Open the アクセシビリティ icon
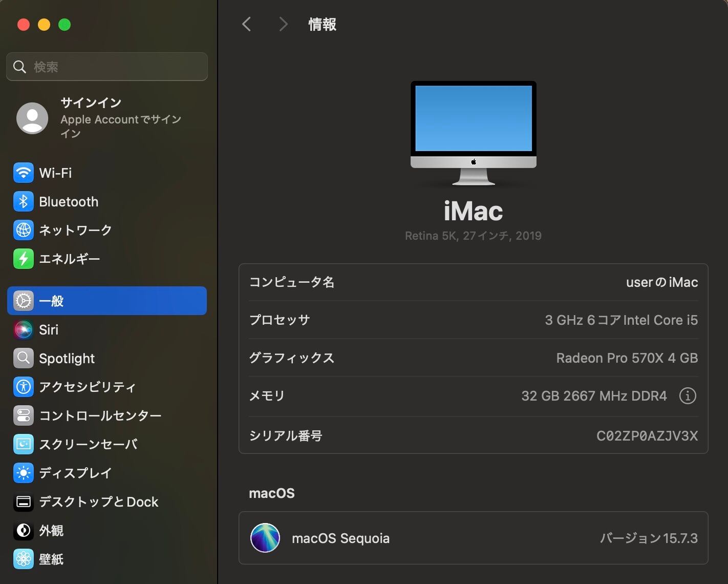This screenshot has width=728, height=584. (x=24, y=387)
